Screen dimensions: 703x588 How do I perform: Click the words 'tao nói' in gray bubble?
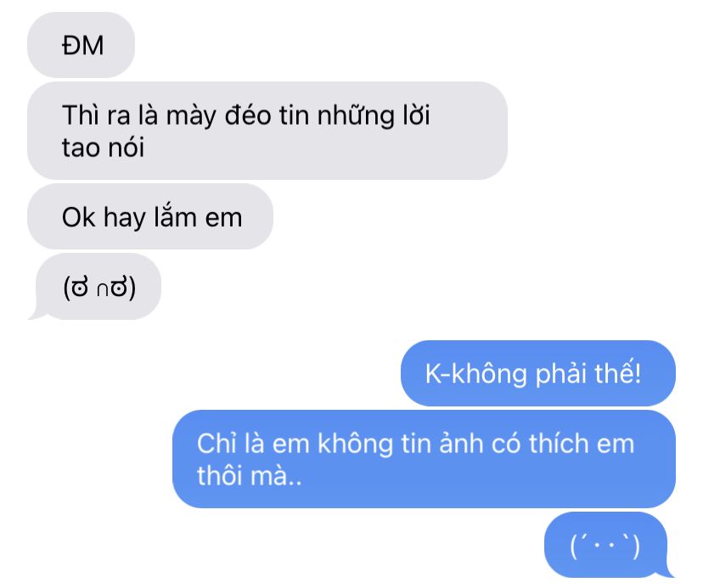click(103, 148)
